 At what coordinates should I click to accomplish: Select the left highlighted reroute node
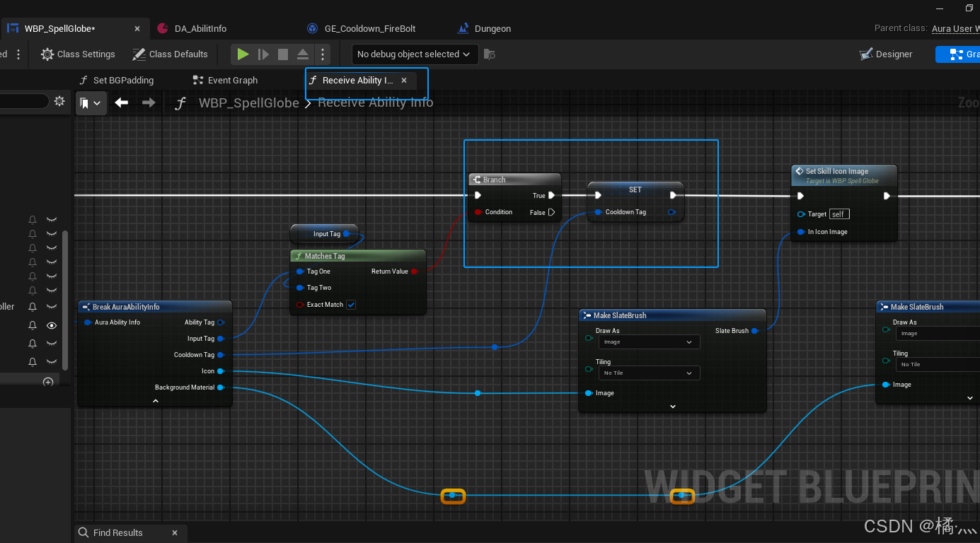click(x=453, y=496)
